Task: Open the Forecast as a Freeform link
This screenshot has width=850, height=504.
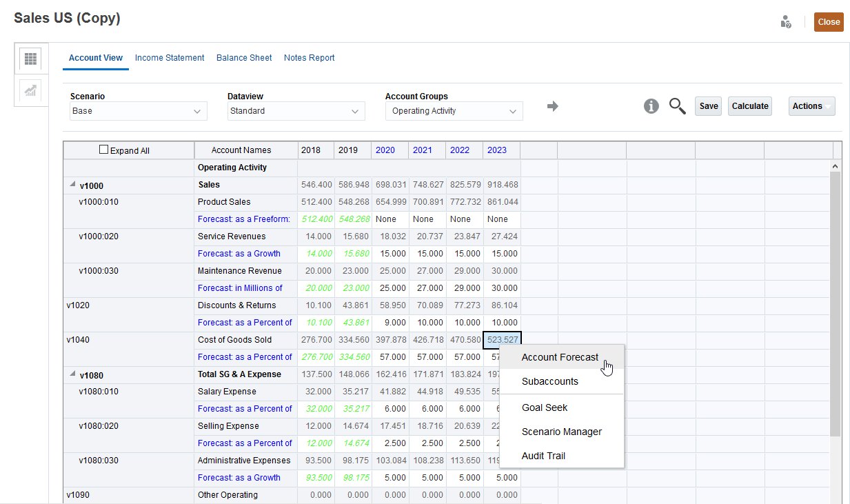Action: (x=243, y=219)
